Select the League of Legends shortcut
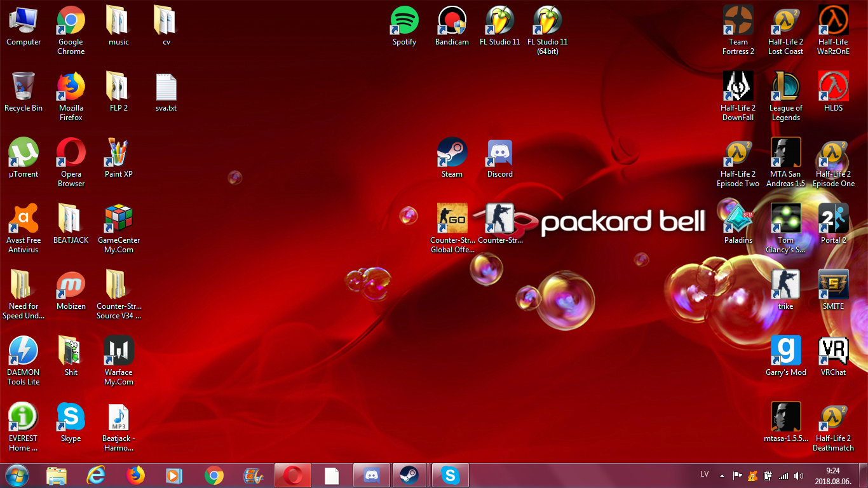 [786, 97]
